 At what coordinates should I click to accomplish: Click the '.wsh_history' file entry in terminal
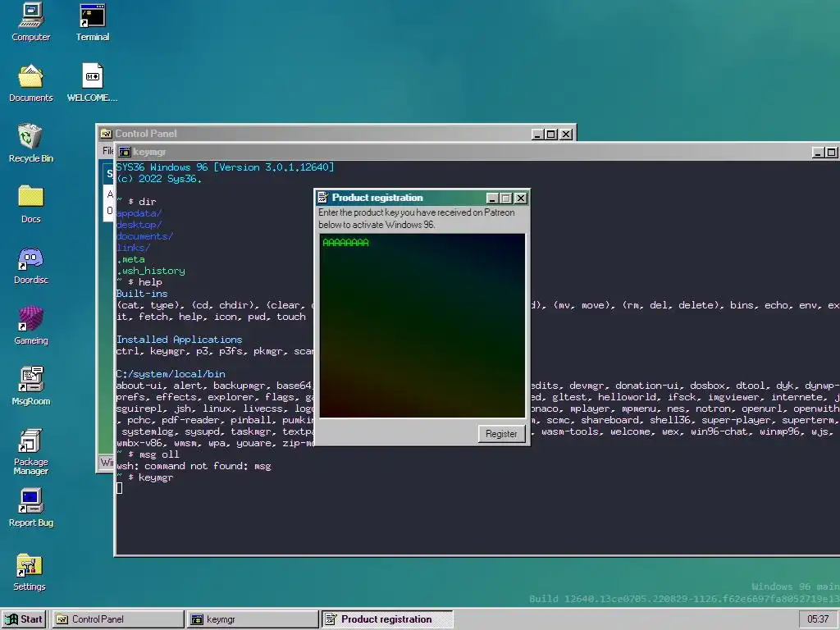[151, 271]
